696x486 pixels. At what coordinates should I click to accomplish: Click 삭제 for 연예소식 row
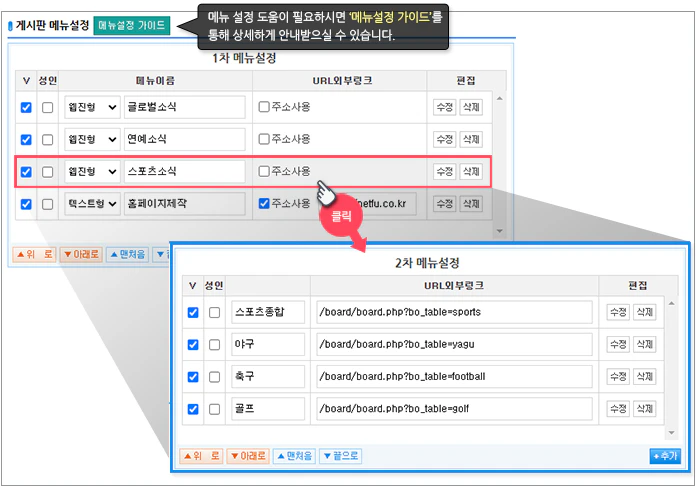click(471, 139)
